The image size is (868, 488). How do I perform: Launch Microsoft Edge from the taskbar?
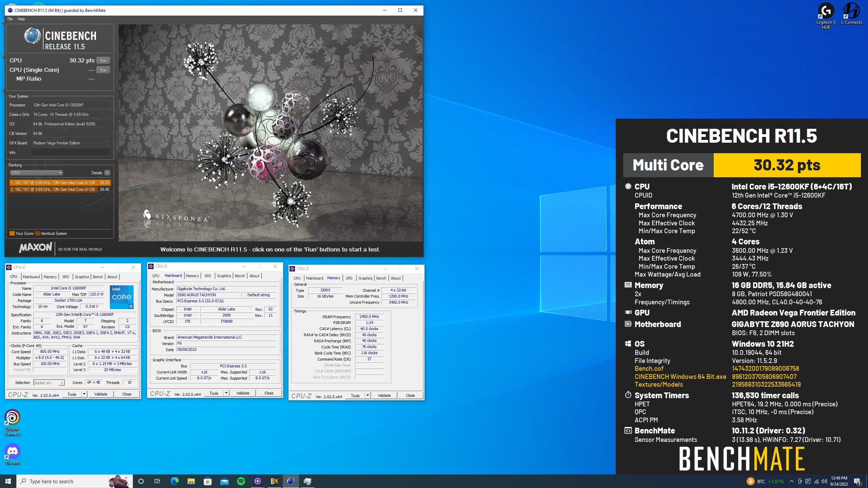point(174,481)
